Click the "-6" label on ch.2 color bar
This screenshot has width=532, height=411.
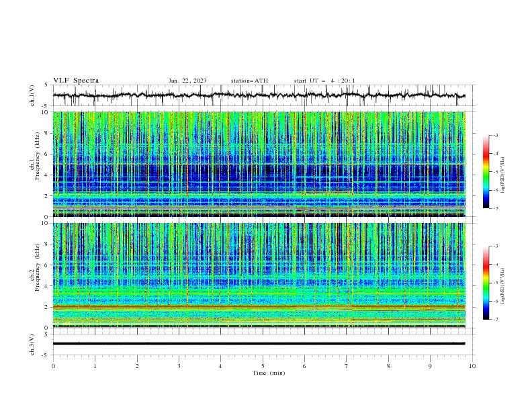tap(496, 301)
